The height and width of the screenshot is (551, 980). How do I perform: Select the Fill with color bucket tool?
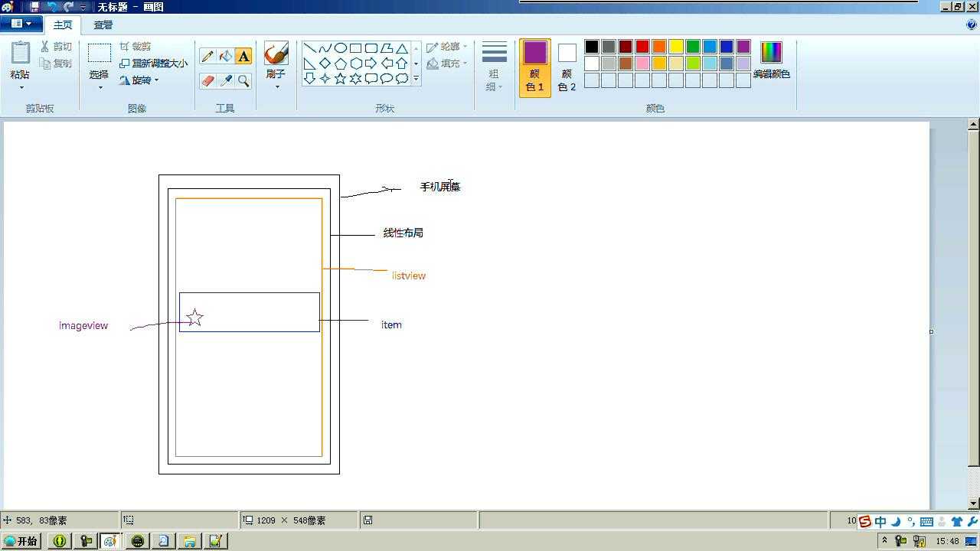tap(225, 56)
